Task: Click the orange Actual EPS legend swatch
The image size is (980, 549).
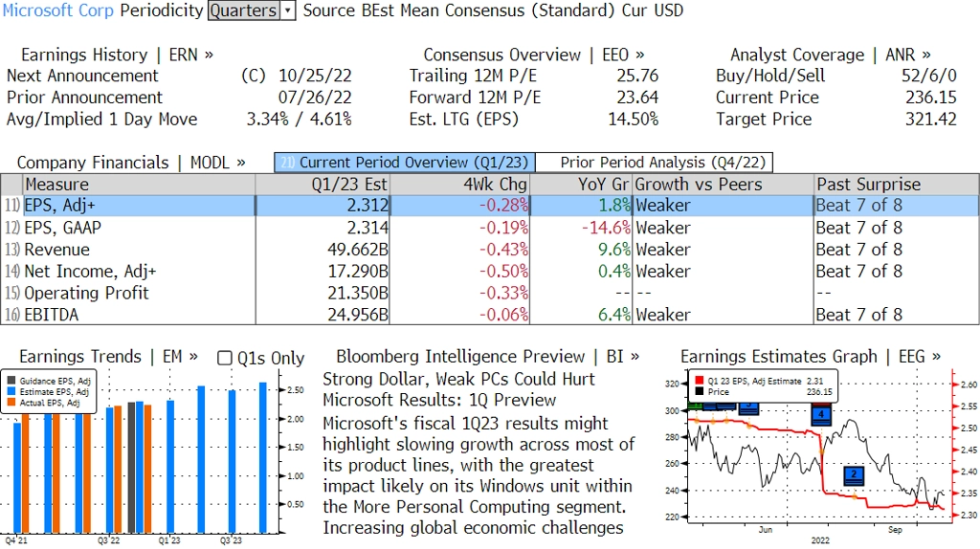Action: pyautogui.click(x=11, y=403)
